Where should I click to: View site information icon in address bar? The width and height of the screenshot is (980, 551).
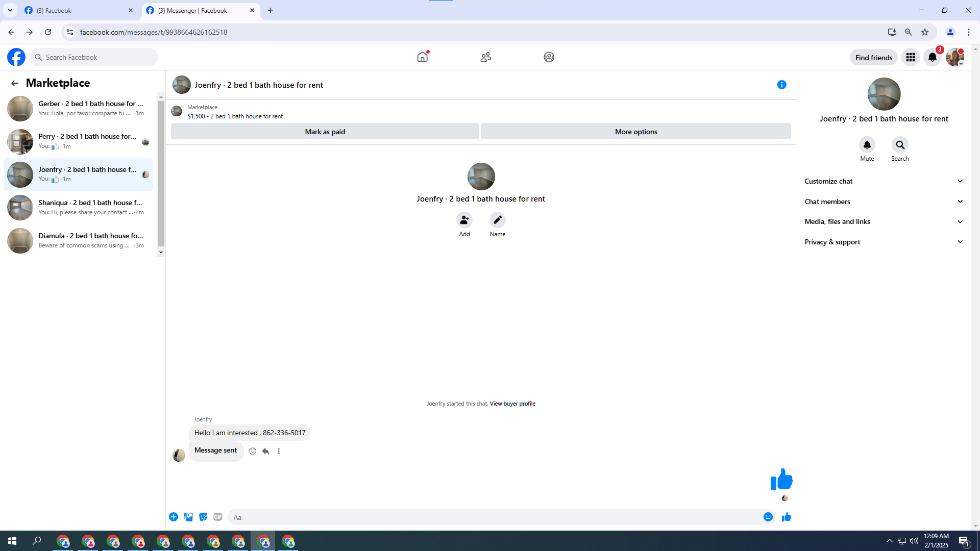70,32
